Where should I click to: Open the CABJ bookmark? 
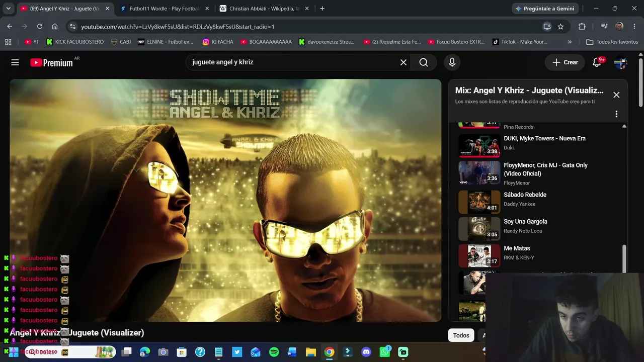tap(121, 42)
